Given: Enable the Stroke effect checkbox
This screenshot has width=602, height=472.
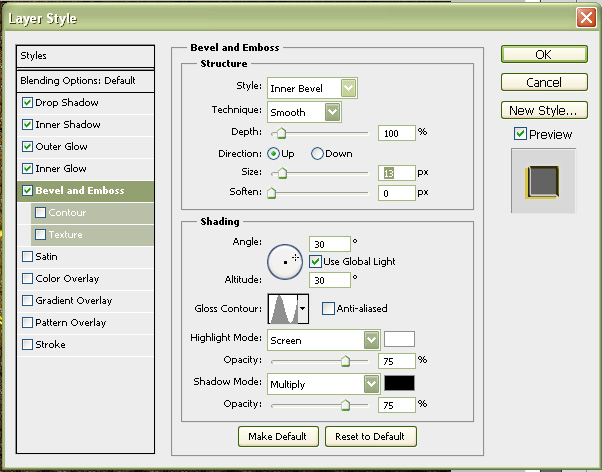Looking at the screenshot, I should pyautogui.click(x=27, y=344).
